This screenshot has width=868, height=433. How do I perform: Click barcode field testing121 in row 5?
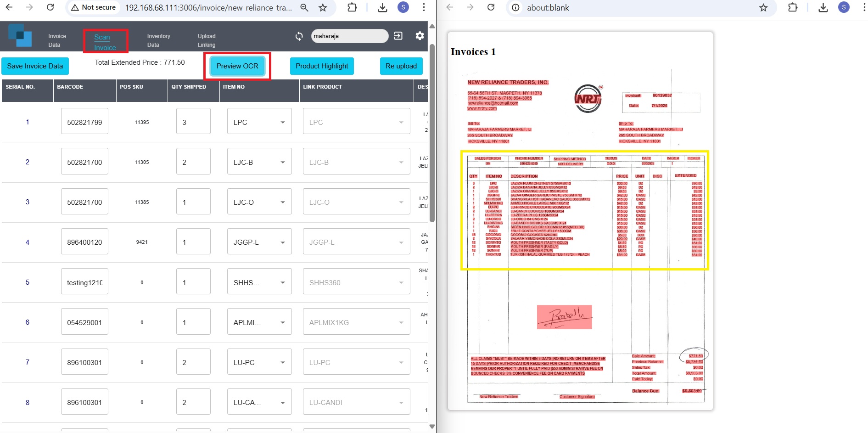[x=84, y=282]
